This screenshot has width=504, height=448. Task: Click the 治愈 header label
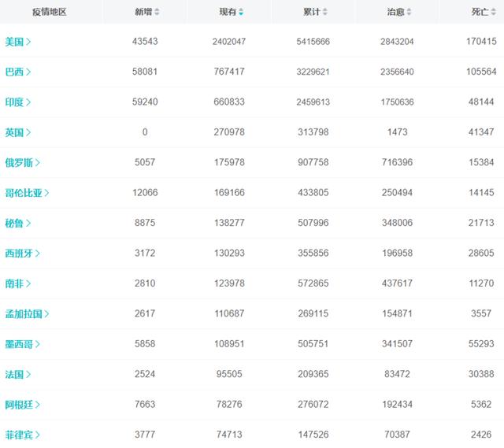pyautogui.click(x=395, y=13)
